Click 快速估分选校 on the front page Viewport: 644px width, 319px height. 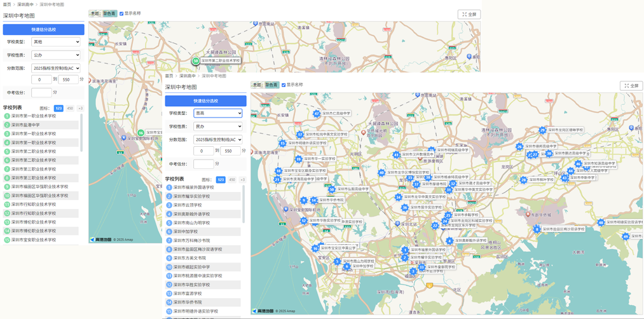click(206, 101)
